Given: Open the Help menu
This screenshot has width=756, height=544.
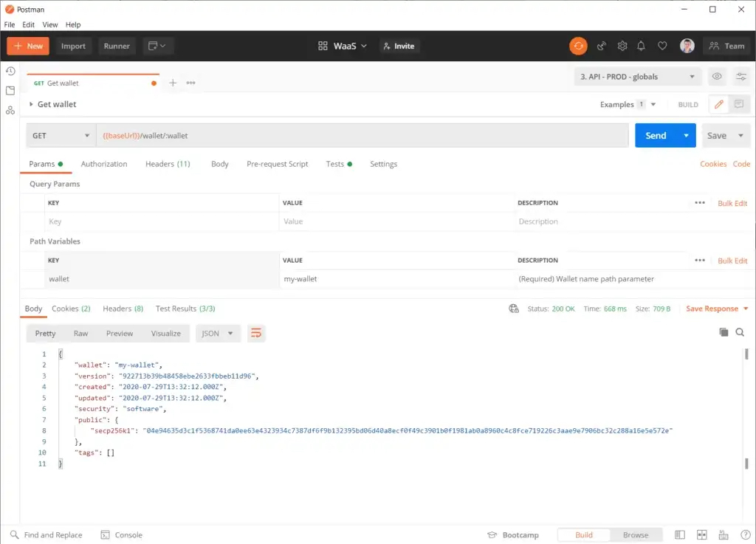Looking at the screenshot, I should coord(73,24).
